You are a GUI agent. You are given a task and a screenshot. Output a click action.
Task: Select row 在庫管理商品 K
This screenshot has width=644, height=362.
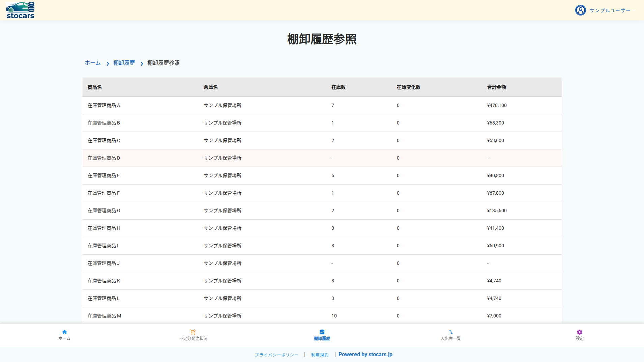[x=322, y=281]
